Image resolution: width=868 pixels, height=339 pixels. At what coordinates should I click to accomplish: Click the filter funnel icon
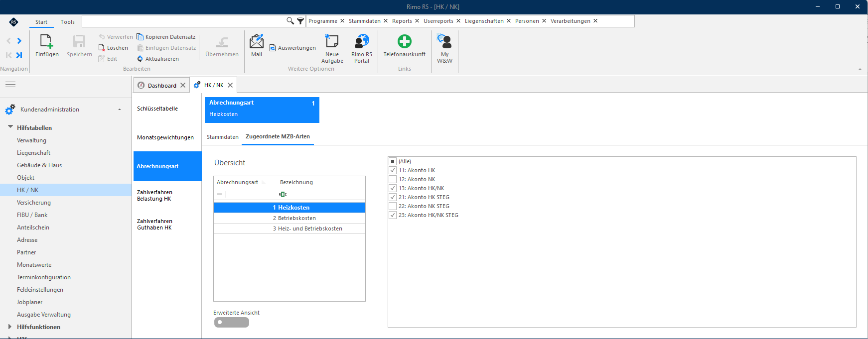click(300, 21)
